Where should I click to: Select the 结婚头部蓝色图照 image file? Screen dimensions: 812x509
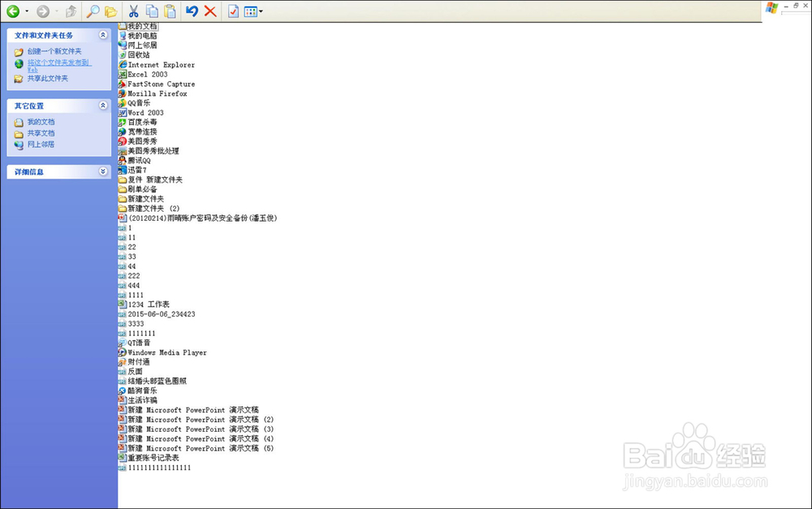pyautogui.click(x=153, y=381)
